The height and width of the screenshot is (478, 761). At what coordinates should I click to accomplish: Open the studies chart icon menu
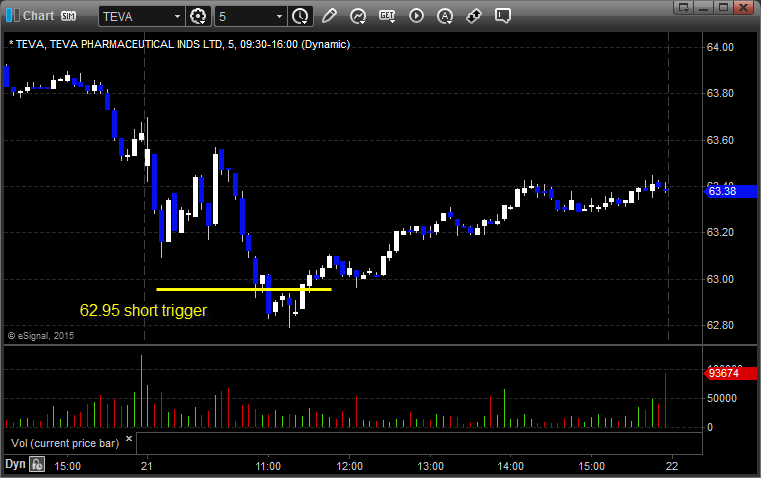tap(358, 16)
